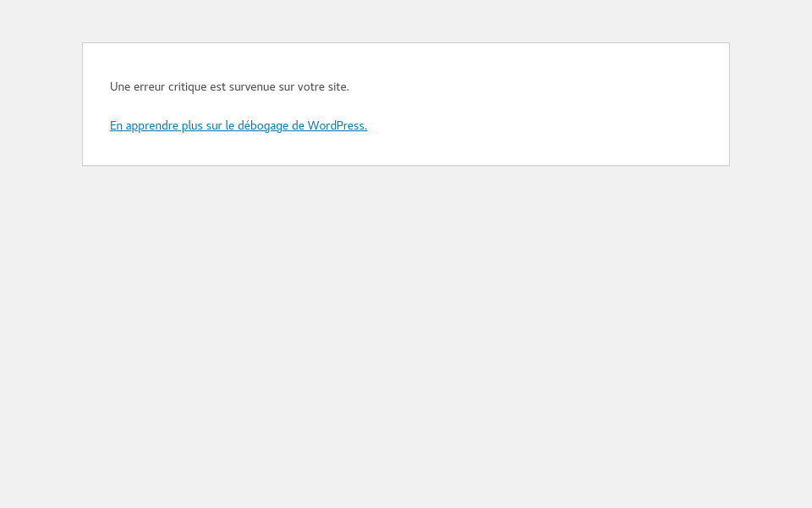Click the word "site." ending the message
The height and width of the screenshot is (508, 812).
coord(338,87)
